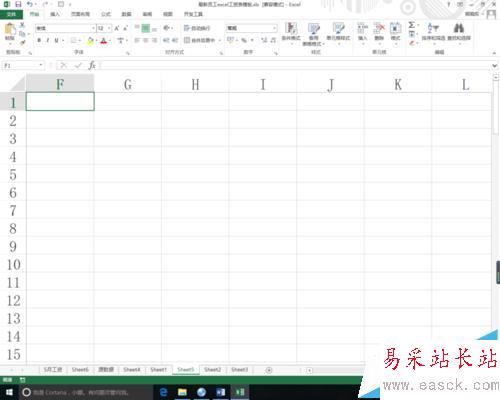
Task: Click the Wrap Text button
Action: click(197, 28)
